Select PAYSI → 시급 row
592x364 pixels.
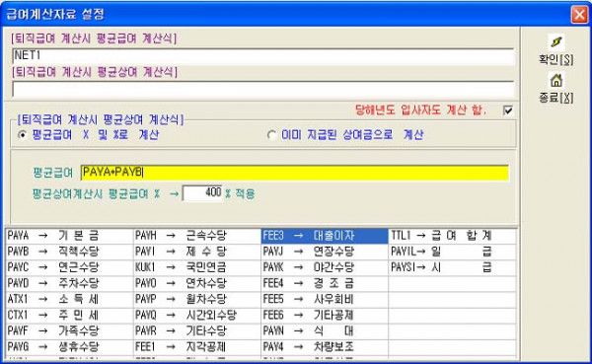tap(452, 267)
